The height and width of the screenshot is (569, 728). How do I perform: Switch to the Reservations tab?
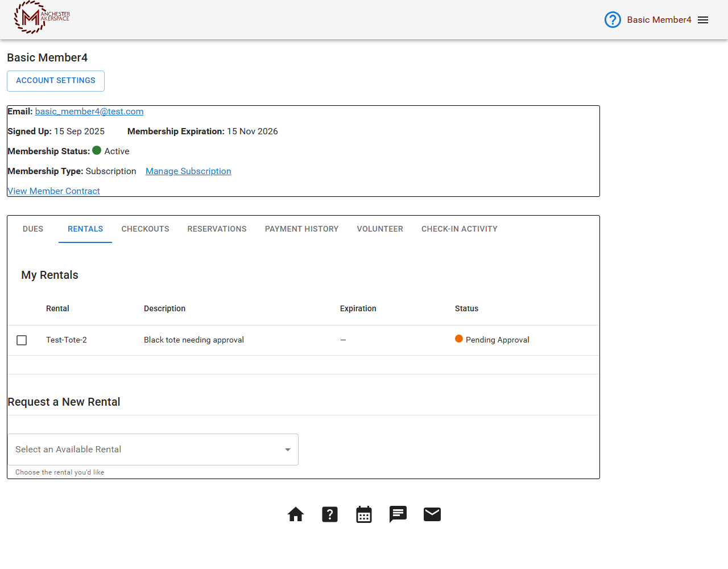pos(217,229)
